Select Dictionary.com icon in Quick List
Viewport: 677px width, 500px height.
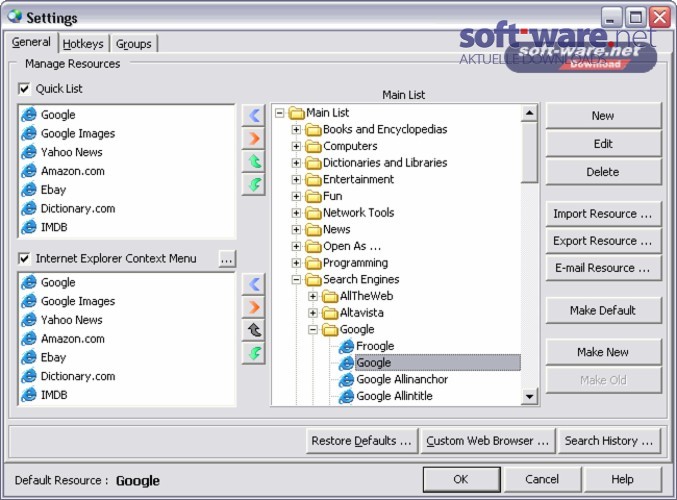(29, 209)
